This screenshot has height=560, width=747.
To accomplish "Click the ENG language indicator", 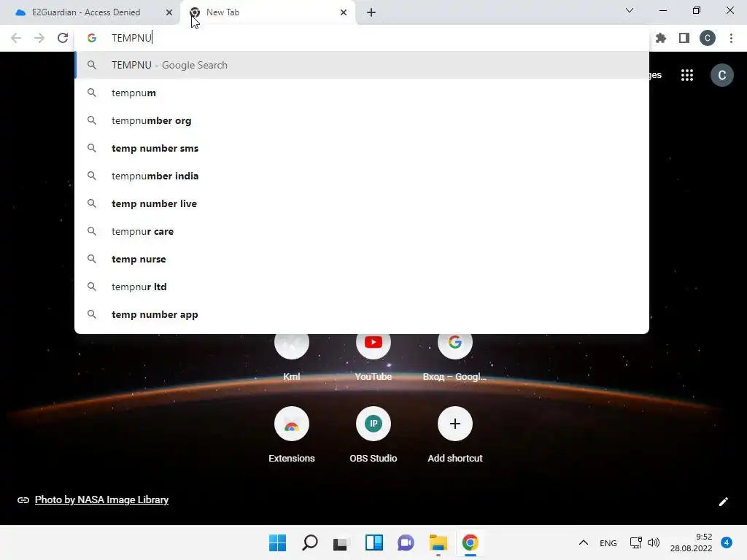I will [x=608, y=542].
